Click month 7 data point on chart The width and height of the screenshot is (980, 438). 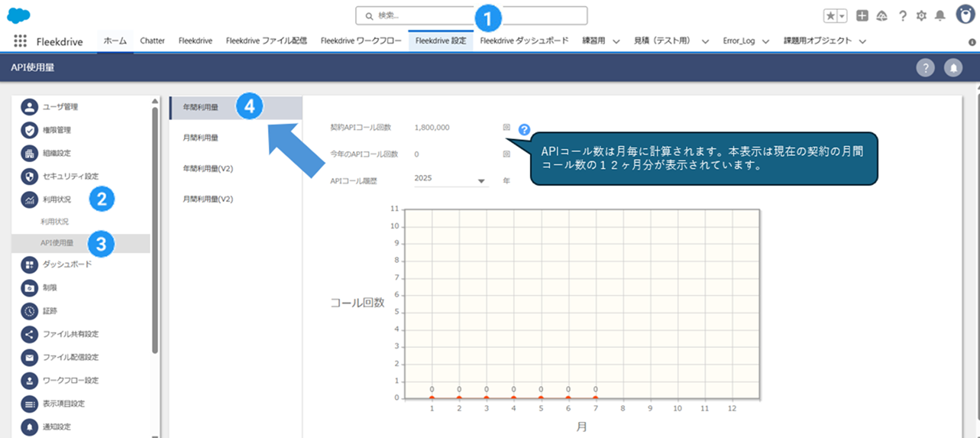[596, 397]
